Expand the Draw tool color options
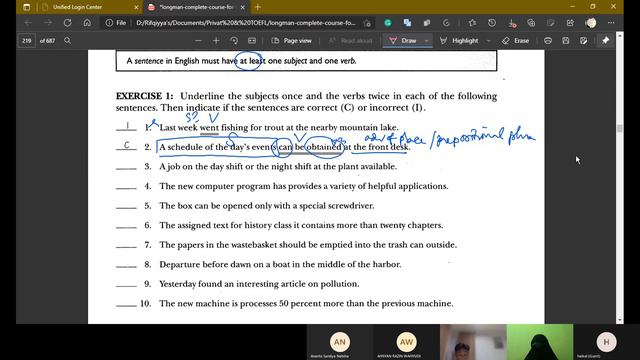Image resolution: width=640 pixels, height=360 pixels. pos(427,40)
